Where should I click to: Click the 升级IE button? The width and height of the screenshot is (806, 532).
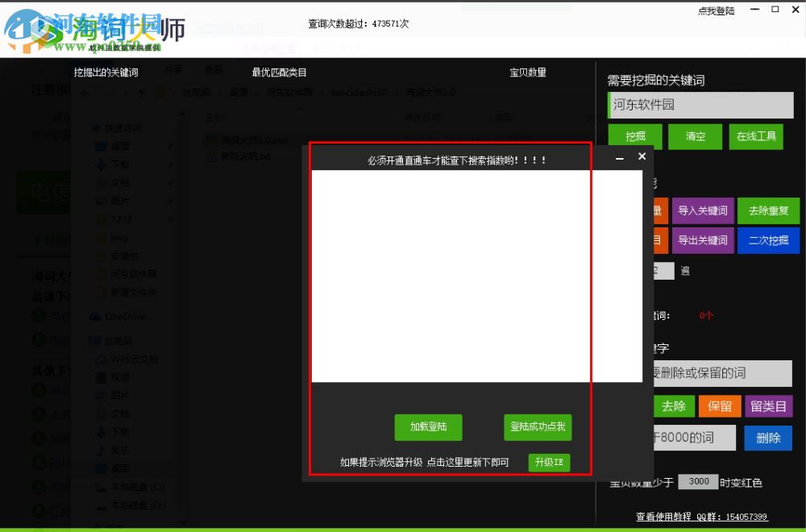549,463
